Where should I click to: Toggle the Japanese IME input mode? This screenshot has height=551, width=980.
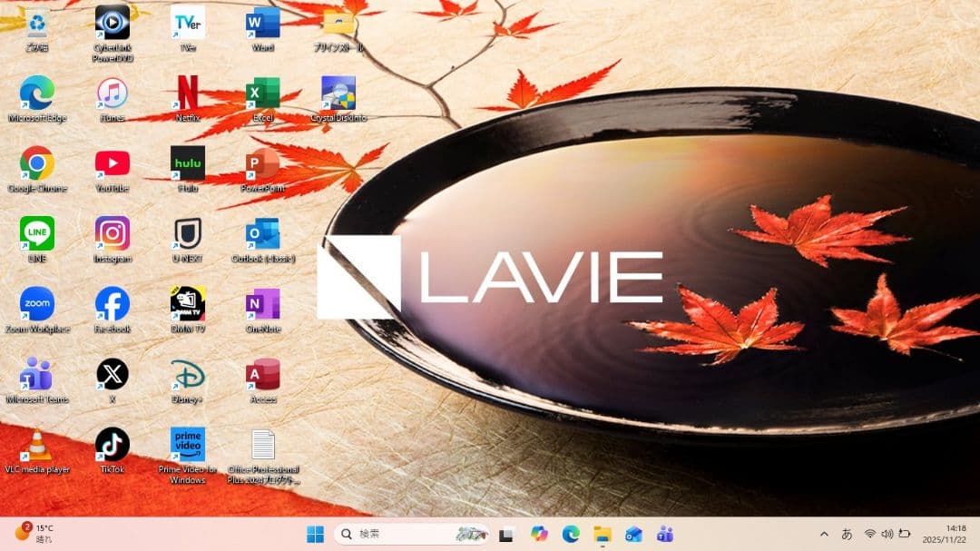click(846, 535)
